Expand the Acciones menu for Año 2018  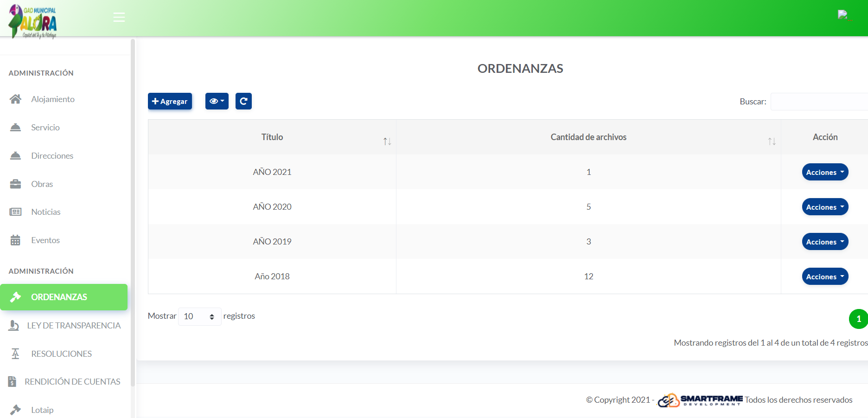coord(825,276)
